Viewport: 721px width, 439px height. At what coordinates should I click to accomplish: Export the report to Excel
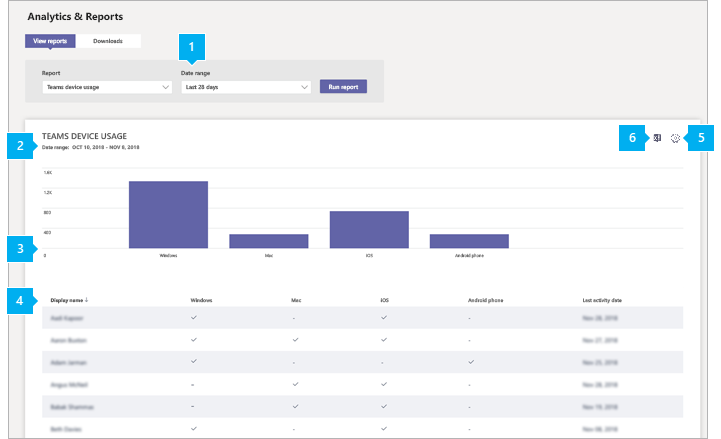click(x=657, y=138)
